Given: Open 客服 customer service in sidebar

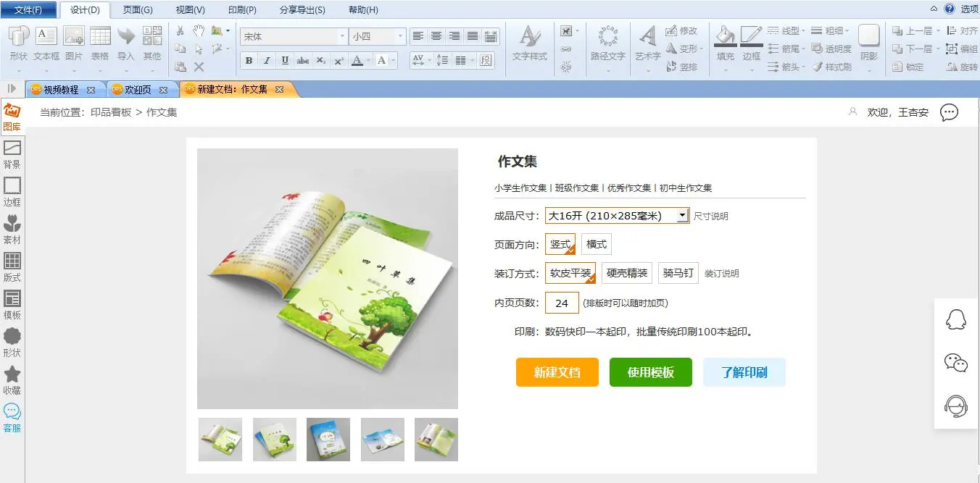Looking at the screenshot, I should point(12,419).
